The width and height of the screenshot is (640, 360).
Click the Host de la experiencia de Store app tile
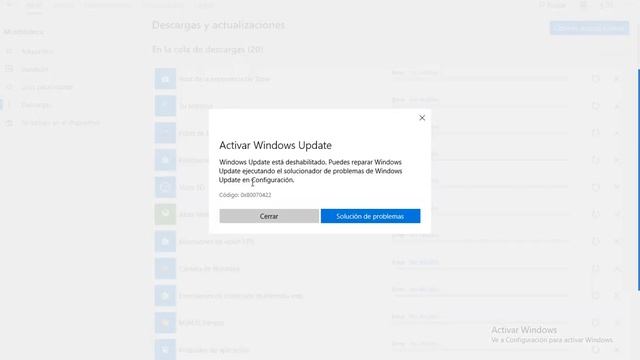point(165,79)
